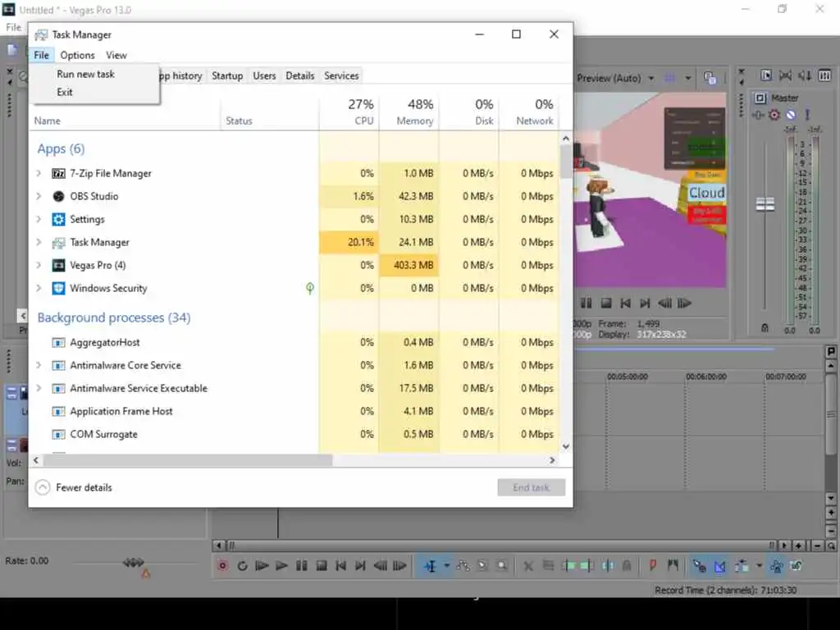Sort by CPU column header
Viewport: 840px width, 630px height.
point(349,112)
